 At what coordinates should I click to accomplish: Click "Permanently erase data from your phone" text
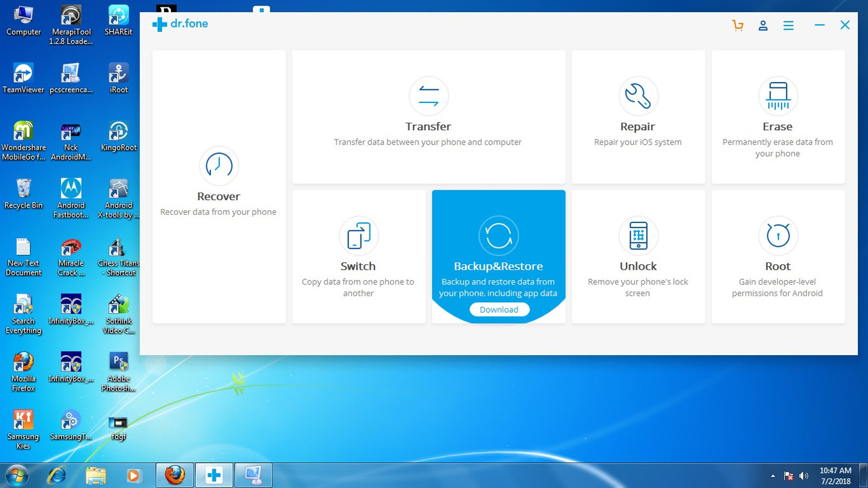(x=778, y=148)
